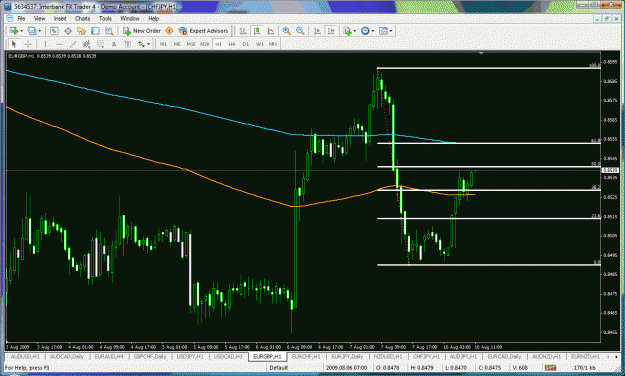Open the File menu

pyautogui.click(x=21, y=18)
